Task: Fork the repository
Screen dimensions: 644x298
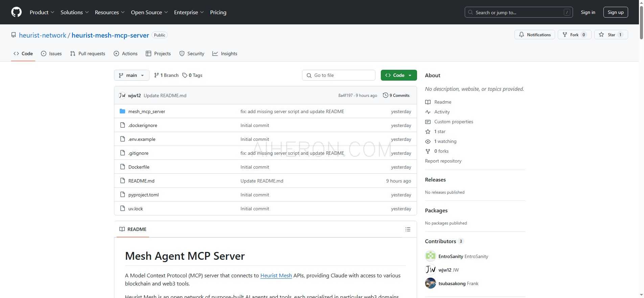Action: pyautogui.click(x=574, y=35)
